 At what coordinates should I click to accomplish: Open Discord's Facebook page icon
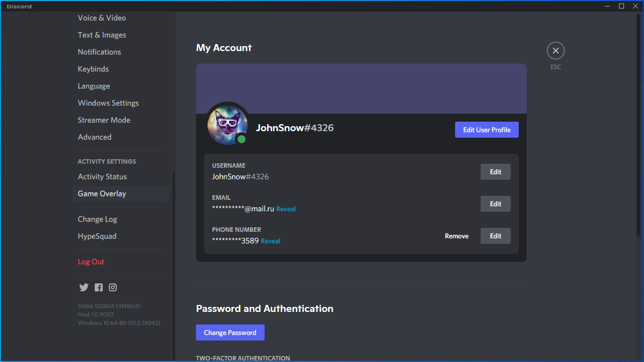tap(99, 287)
